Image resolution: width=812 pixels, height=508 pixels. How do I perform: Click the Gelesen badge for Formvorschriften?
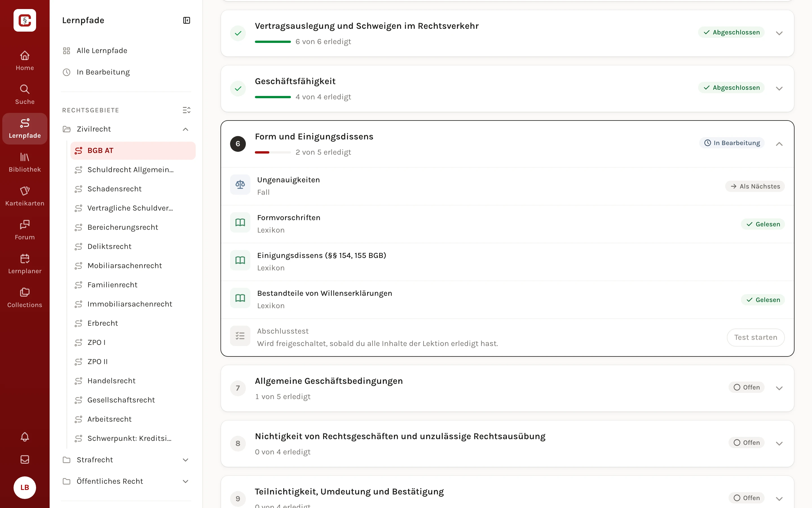click(x=763, y=224)
